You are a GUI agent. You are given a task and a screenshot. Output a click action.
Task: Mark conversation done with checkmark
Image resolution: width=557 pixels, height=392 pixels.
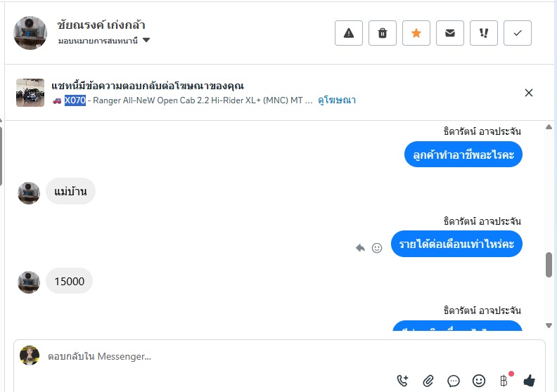(518, 33)
